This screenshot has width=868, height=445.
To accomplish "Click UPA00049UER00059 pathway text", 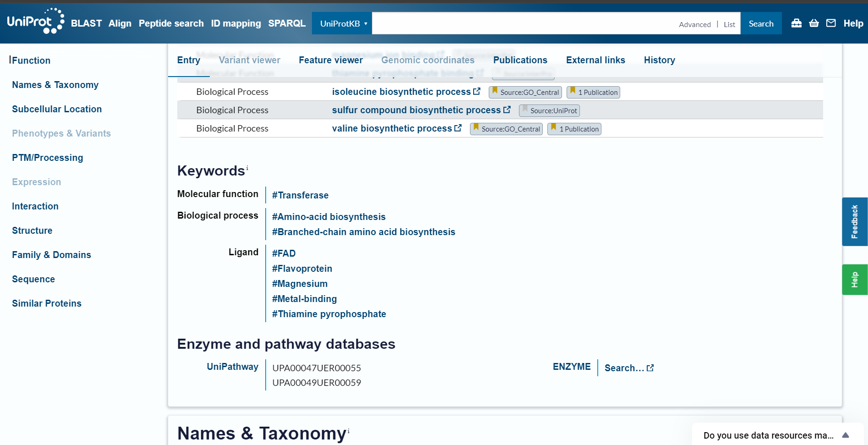I will [x=317, y=383].
